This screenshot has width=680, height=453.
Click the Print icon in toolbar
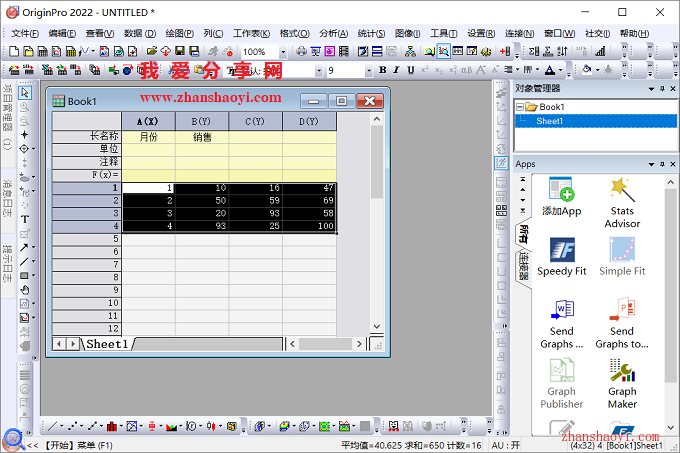click(x=301, y=52)
